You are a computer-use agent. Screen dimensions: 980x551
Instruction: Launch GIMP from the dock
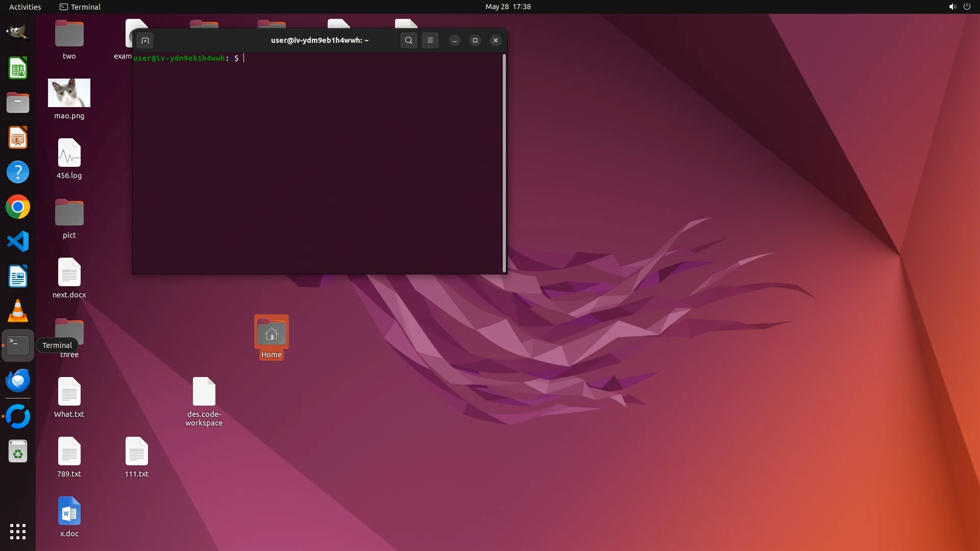[x=18, y=33]
